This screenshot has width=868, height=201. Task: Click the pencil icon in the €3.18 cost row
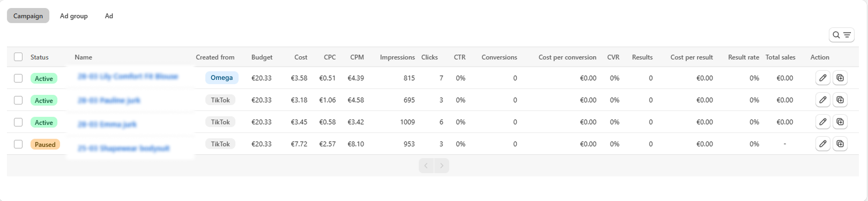tap(822, 100)
